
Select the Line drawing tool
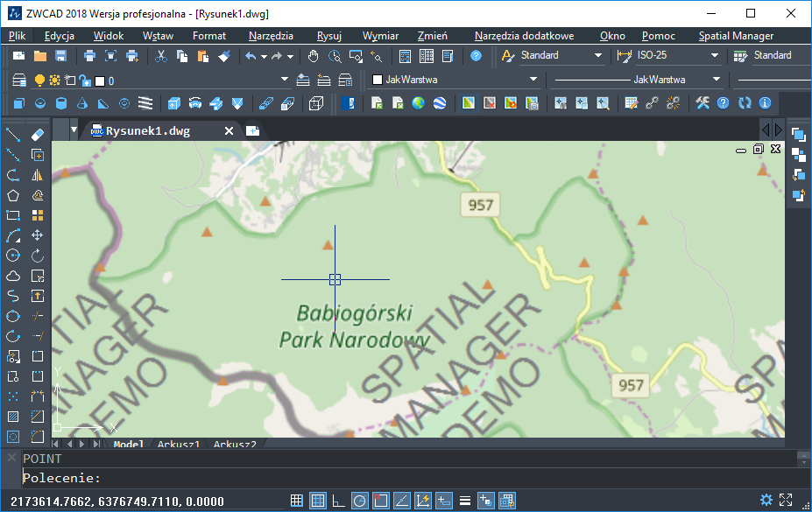click(13, 135)
